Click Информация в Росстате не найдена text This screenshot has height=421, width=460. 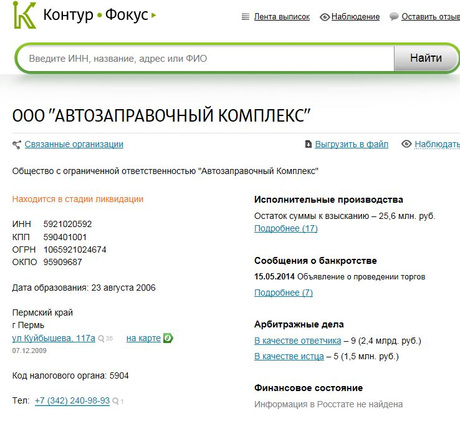[328, 404]
